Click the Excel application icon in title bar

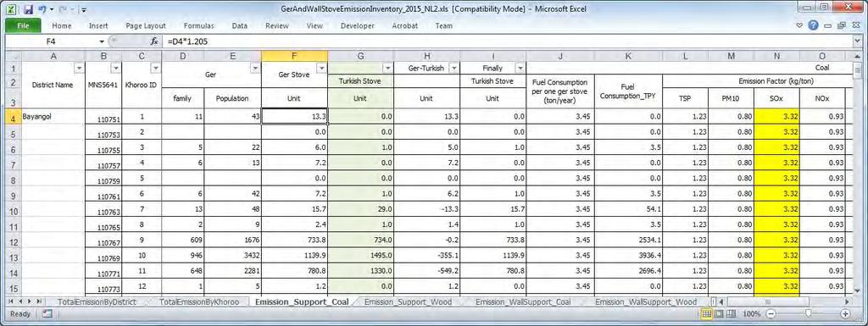pyautogui.click(x=12, y=9)
